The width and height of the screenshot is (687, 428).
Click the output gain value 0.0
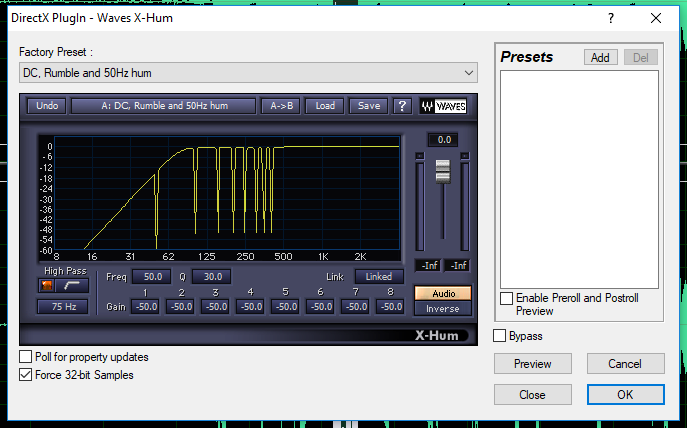pyautogui.click(x=443, y=140)
